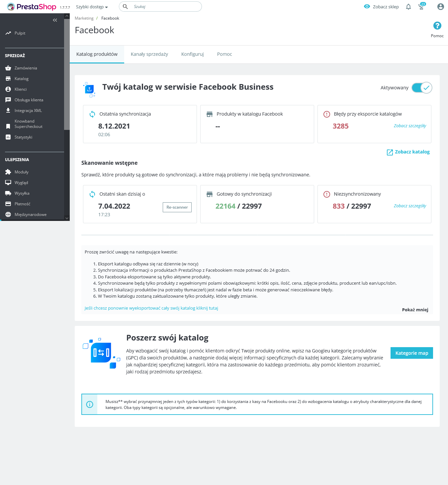
Task: Open the Szybki dostęp dropdown
Action: tap(92, 7)
